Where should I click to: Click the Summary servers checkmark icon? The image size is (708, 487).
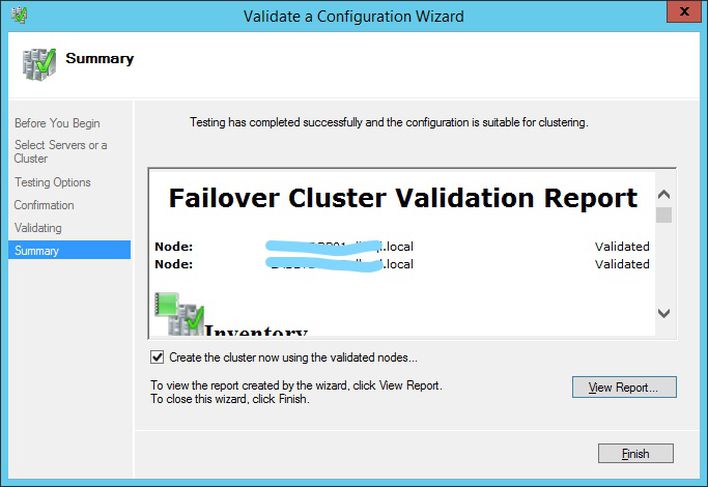click(x=39, y=64)
